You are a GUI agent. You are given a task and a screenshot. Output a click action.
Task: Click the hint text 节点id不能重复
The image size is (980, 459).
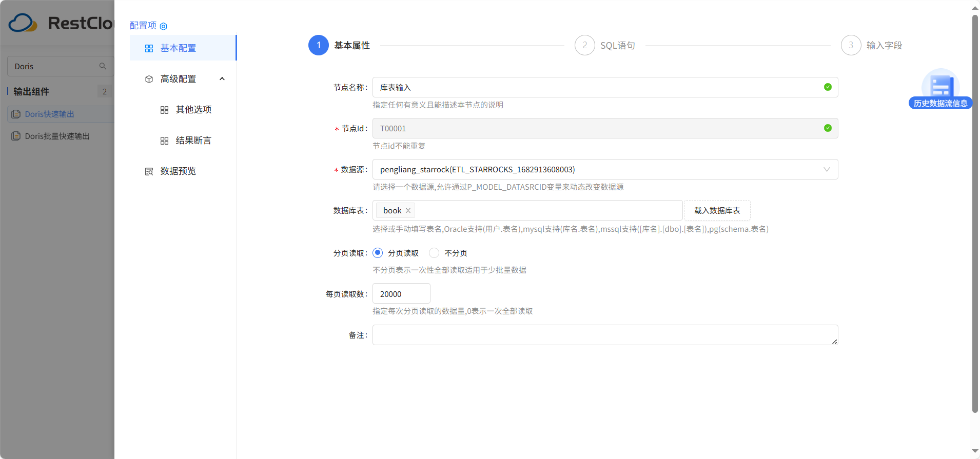point(399,146)
